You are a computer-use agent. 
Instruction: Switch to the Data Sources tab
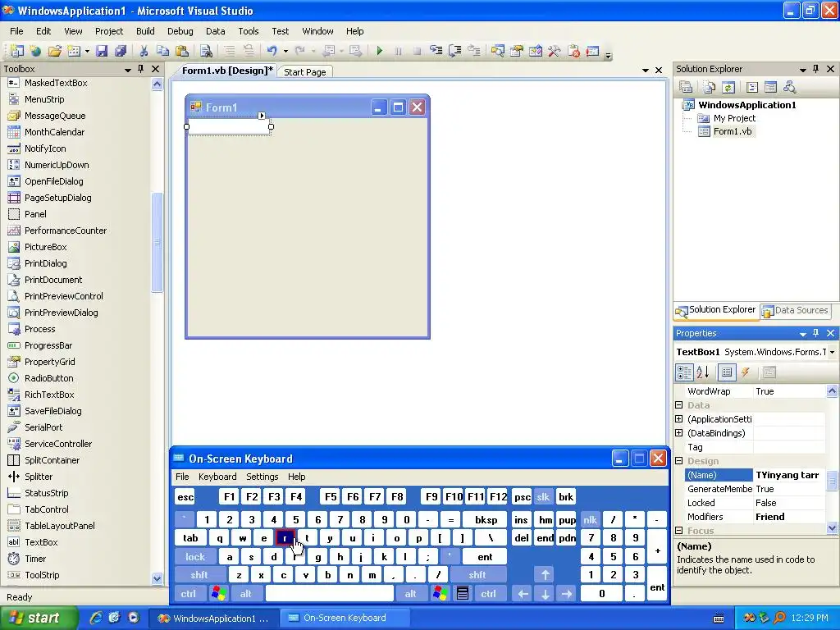795,310
